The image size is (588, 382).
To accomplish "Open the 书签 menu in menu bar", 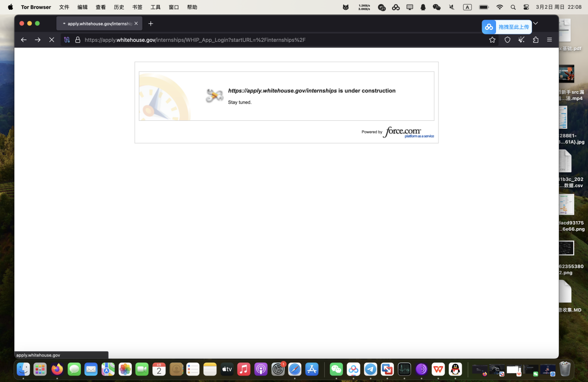I will (x=137, y=7).
